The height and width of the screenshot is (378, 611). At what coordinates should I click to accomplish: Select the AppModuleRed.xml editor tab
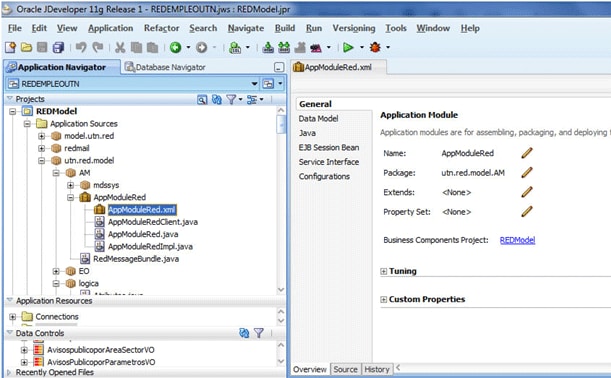(338, 67)
